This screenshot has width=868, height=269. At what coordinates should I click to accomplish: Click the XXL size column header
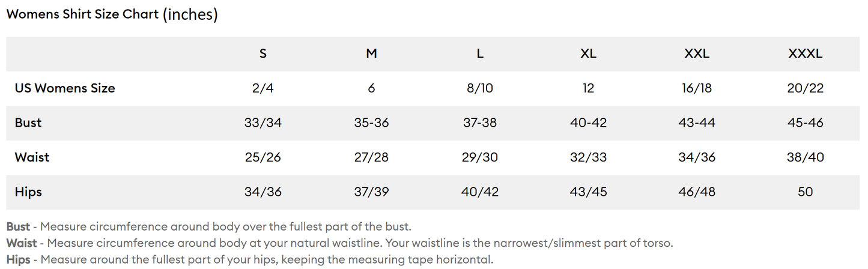click(697, 54)
